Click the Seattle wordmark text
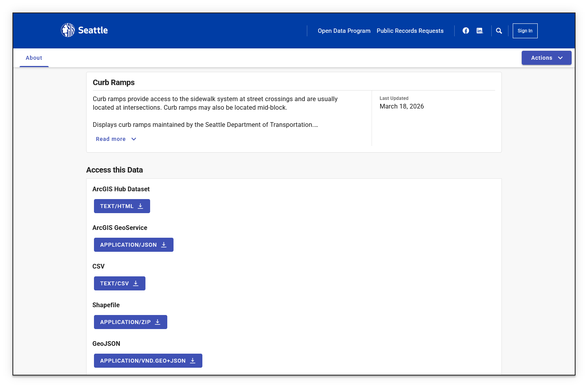 point(93,30)
